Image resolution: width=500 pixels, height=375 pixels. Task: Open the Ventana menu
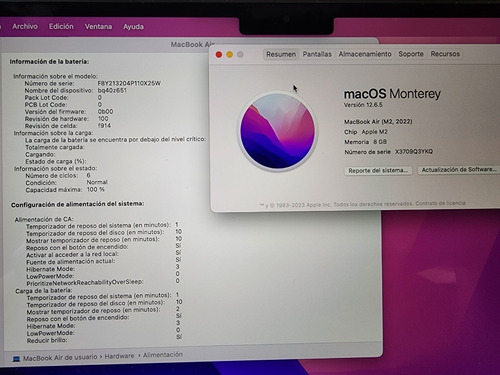click(98, 26)
